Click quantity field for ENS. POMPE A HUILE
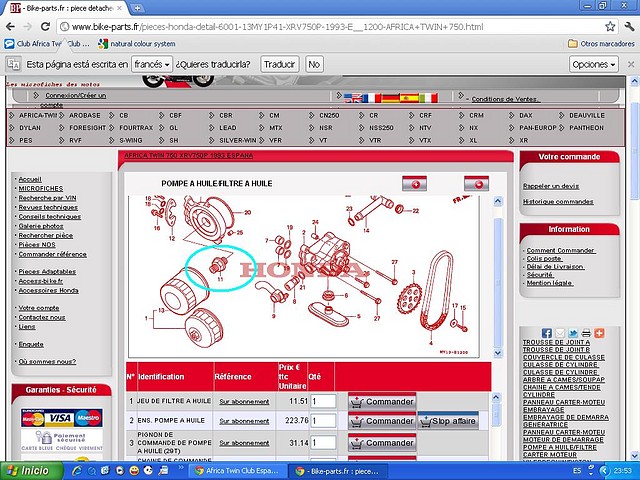Screen dimensions: 640x480 coord(323,421)
